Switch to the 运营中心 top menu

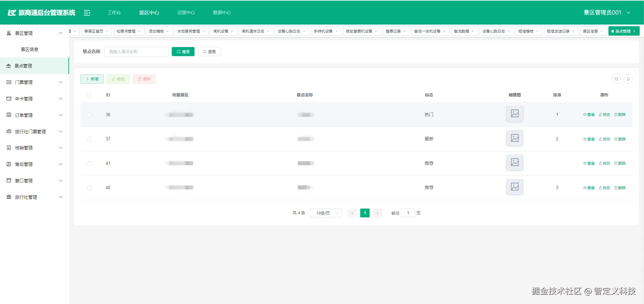(x=186, y=12)
